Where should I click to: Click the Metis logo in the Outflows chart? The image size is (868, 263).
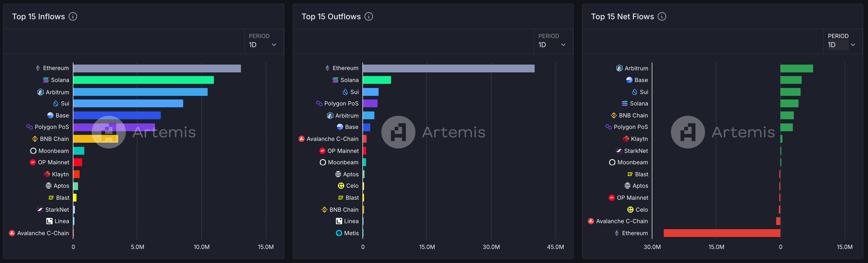[x=339, y=233]
